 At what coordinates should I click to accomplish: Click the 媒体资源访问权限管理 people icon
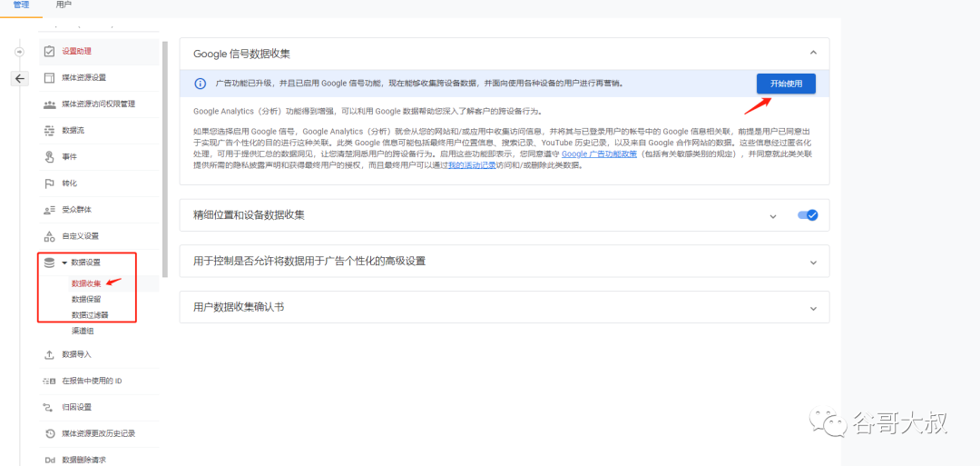coord(49,104)
